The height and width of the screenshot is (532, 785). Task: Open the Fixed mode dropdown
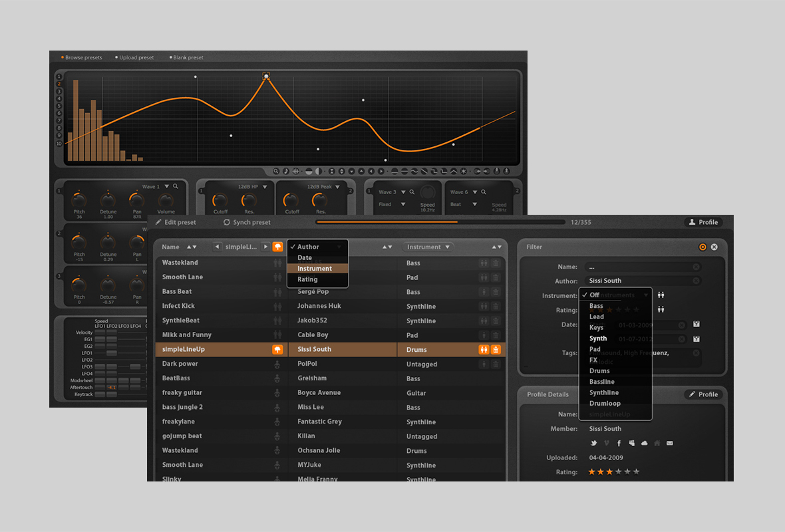(x=403, y=204)
